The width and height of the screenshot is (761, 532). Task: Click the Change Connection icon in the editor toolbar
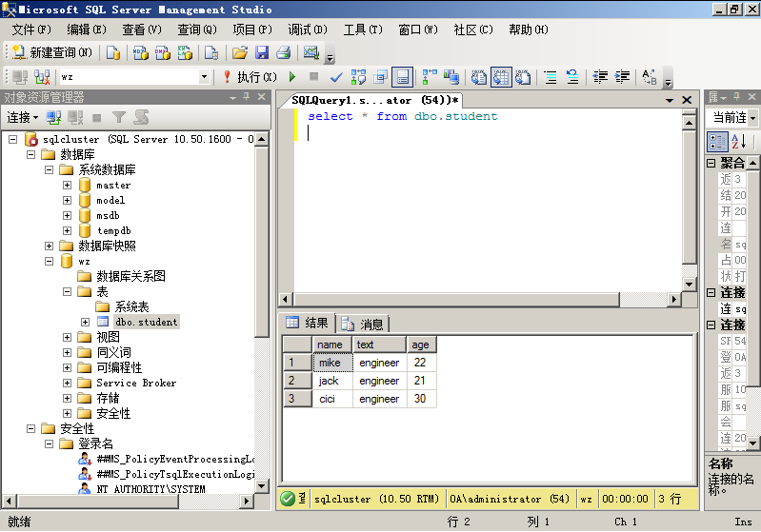pyautogui.click(x=42, y=77)
